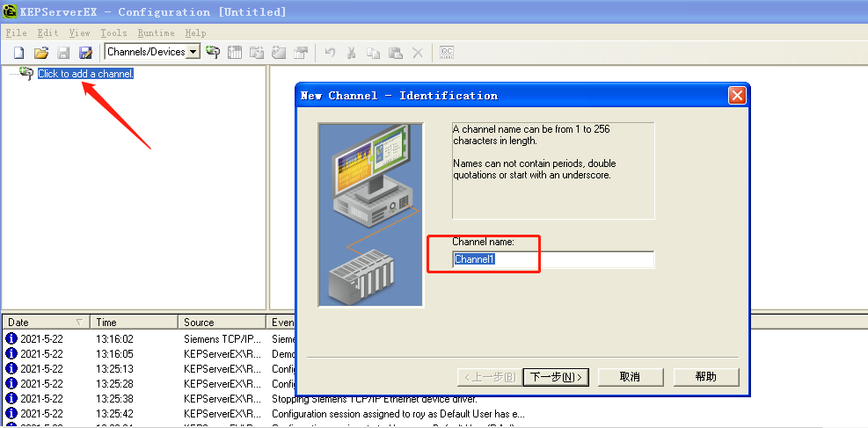Sort event log by Date column
Viewport: 868px width, 428px height.
point(44,323)
